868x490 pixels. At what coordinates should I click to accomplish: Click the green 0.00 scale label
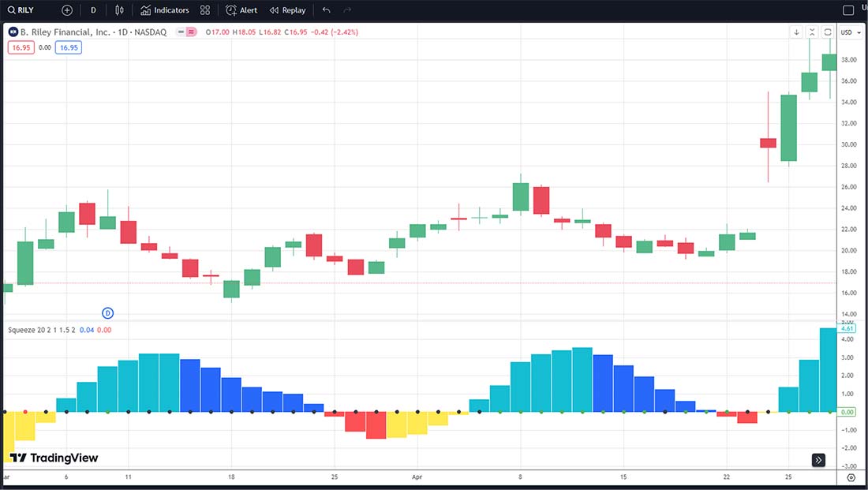pyautogui.click(x=847, y=413)
